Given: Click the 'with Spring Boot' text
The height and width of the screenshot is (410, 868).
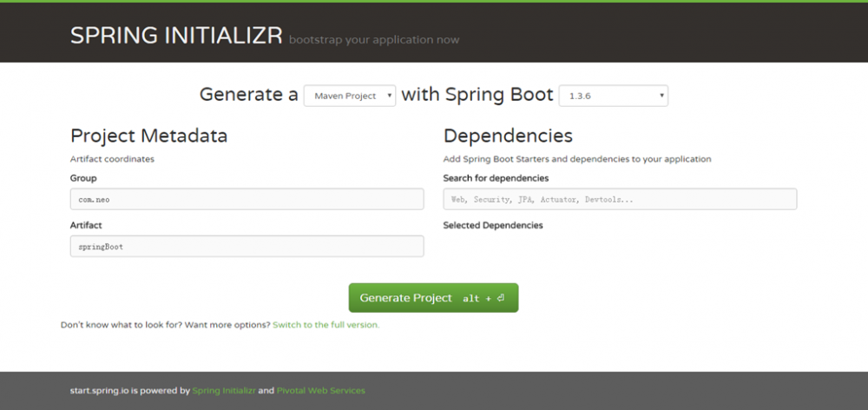Looking at the screenshot, I should coord(477,95).
